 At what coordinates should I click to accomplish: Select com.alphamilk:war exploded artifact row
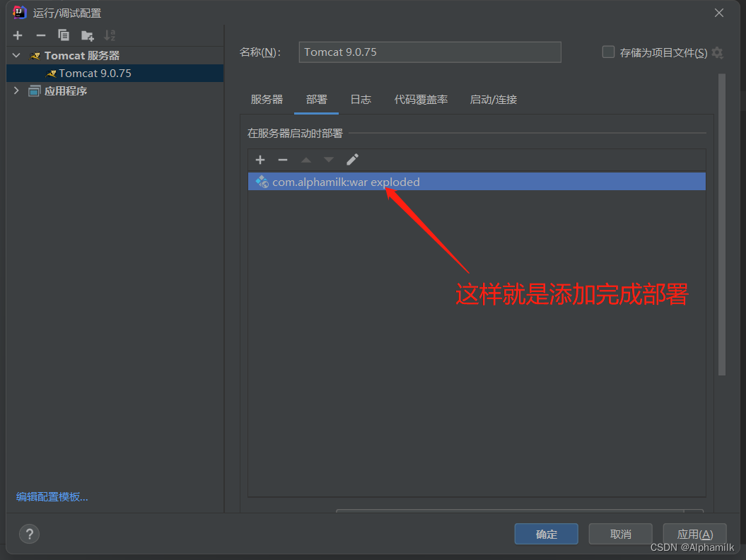(477, 182)
